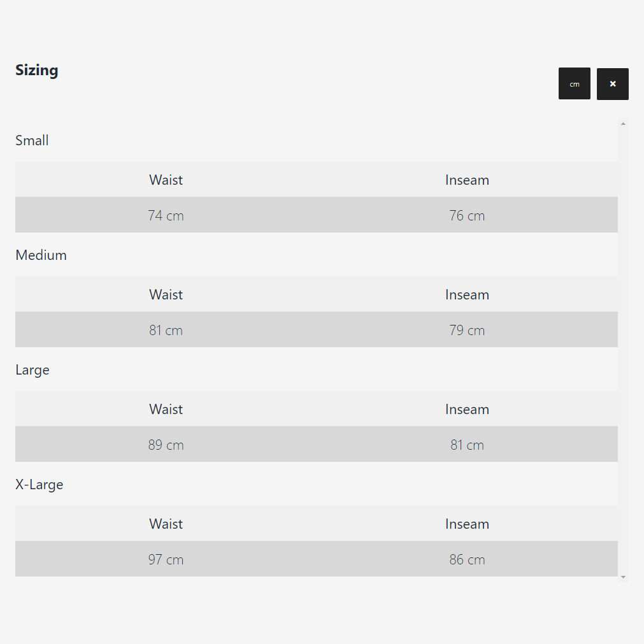The width and height of the screenshot is (644, 644).
Task: Click the X-Large size label
Action: 39,485
